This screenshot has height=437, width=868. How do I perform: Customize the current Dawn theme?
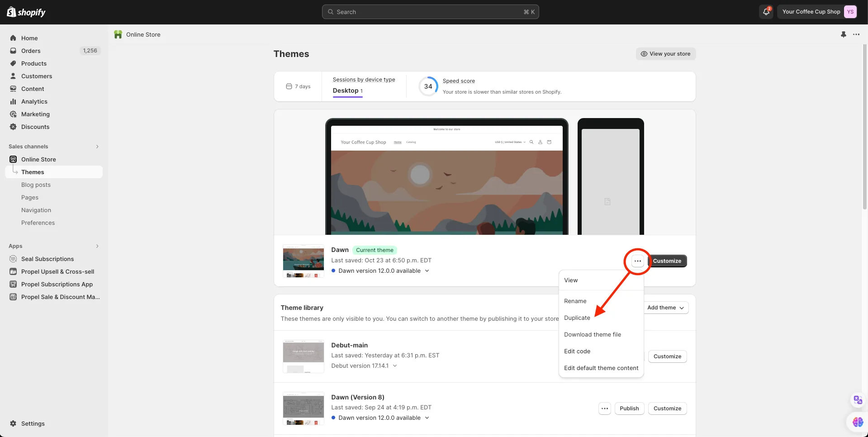click(x=667, y=261)
